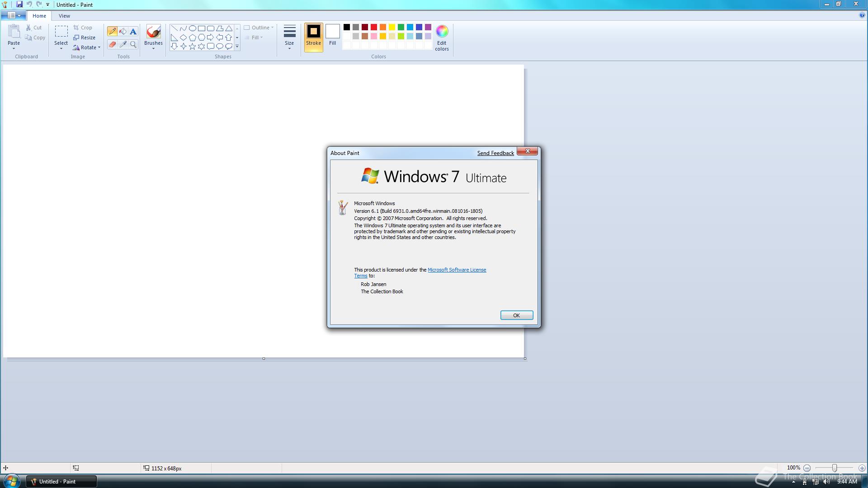Choose the Diamond shape
Image resolution: width=868 pixels, height=488 pixels.
(x=183, y=38)
